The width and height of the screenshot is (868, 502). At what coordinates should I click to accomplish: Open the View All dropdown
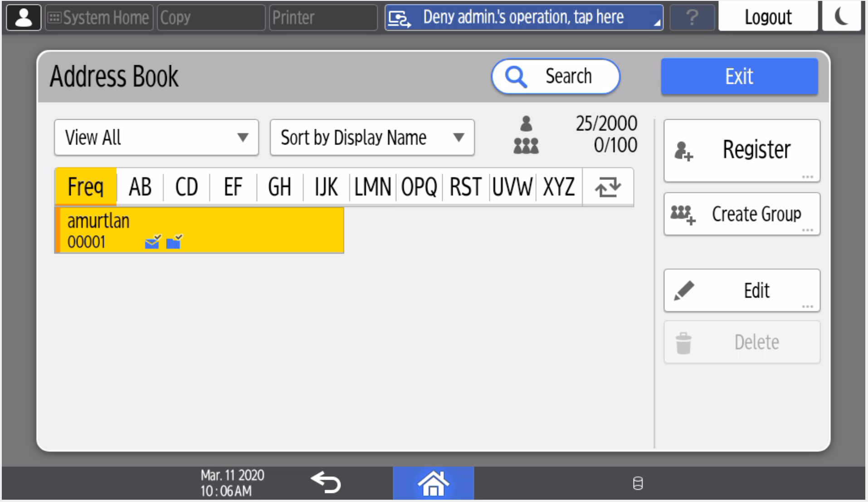(156, 137)
